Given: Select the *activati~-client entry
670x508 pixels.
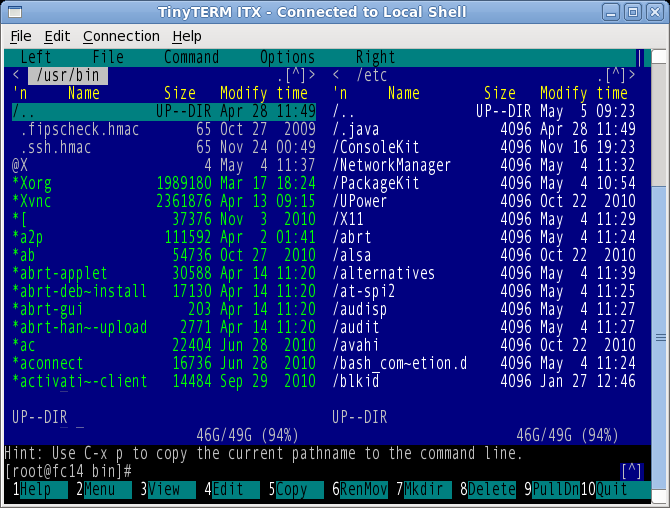Looking at the screenshot, I should click(x=164, y=381).
